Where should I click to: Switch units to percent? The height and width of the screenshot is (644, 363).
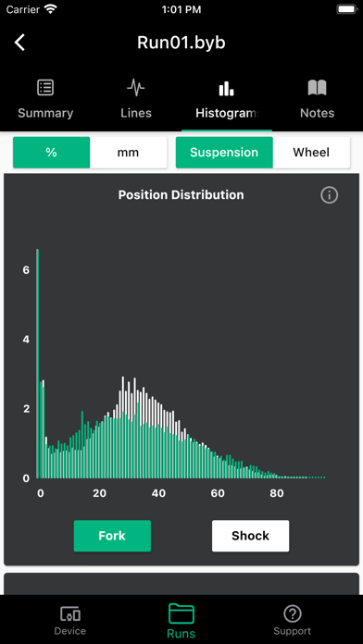tap(51, 153)
